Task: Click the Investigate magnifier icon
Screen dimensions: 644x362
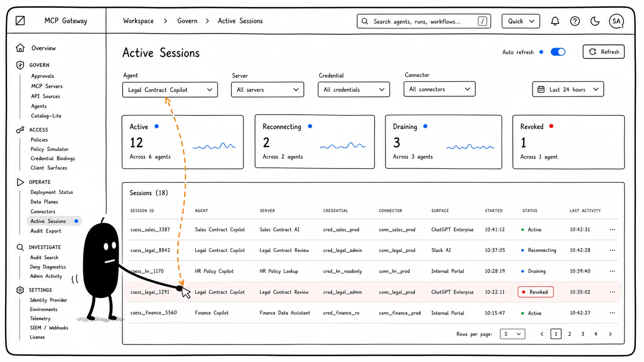Action: pyautogui.click(x=20, y=247)
